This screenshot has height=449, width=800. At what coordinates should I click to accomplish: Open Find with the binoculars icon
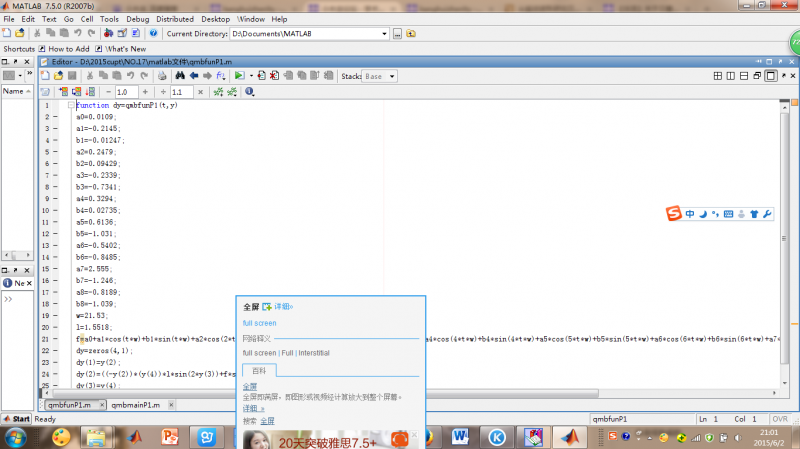[180, 76]
